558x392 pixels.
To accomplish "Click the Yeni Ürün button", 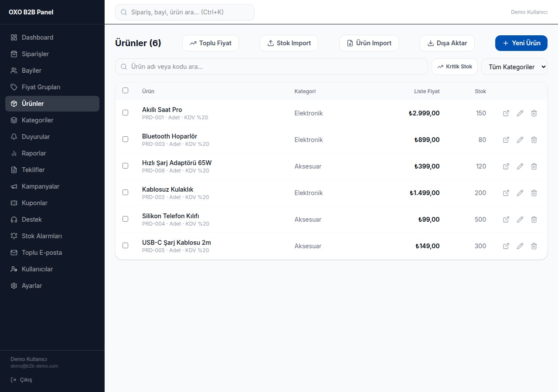I will (x=521, y=43).
